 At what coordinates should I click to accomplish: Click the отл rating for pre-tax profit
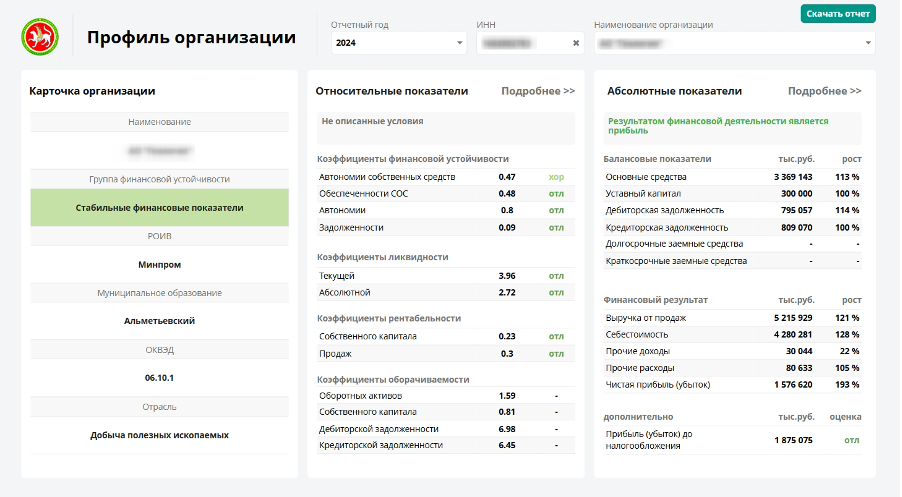point(852,440)
